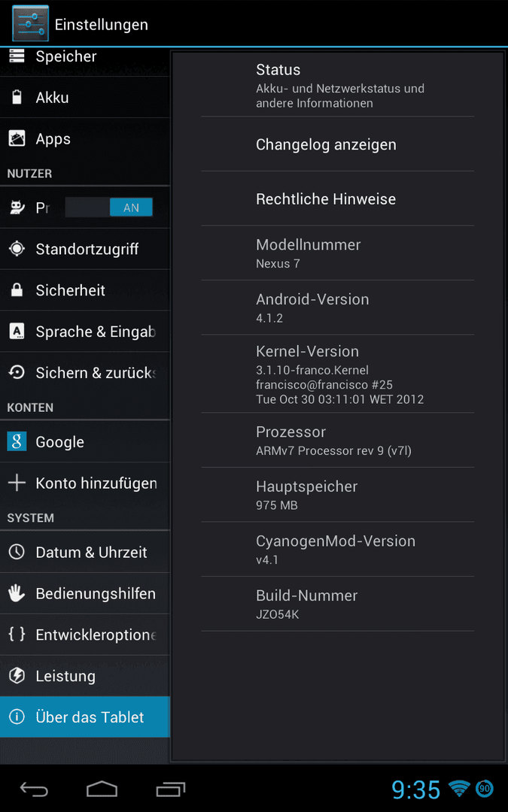The image size is (508, 812).
Task: Tap the plus icon for Konto hinzufügen
Action: click(17, 483)
